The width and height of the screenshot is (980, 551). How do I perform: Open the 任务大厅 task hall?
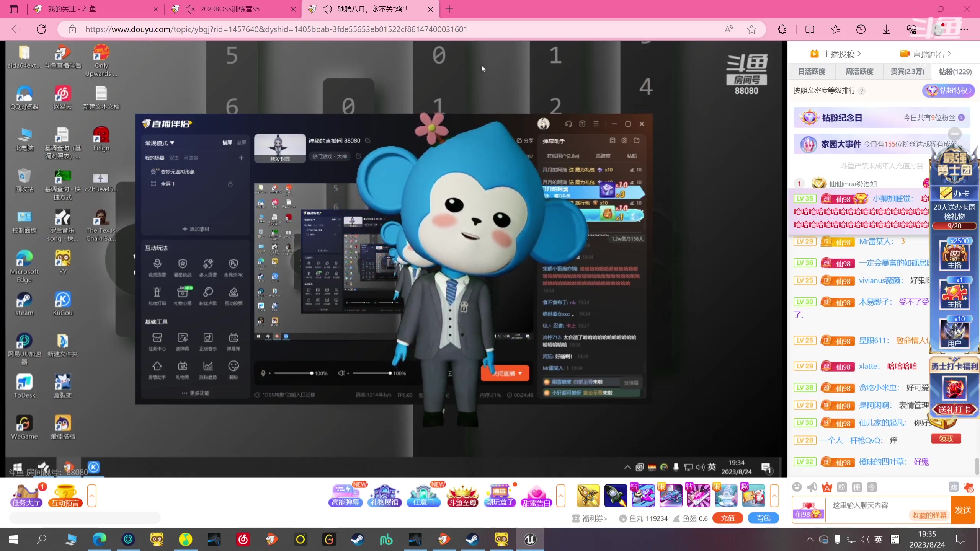(x=26, y=496)
